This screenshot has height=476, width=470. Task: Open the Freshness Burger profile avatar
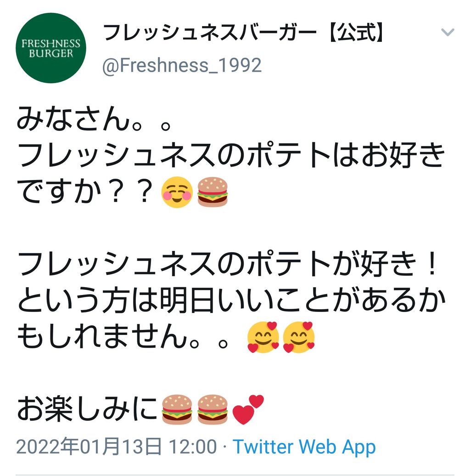click(x=51, y=48)
